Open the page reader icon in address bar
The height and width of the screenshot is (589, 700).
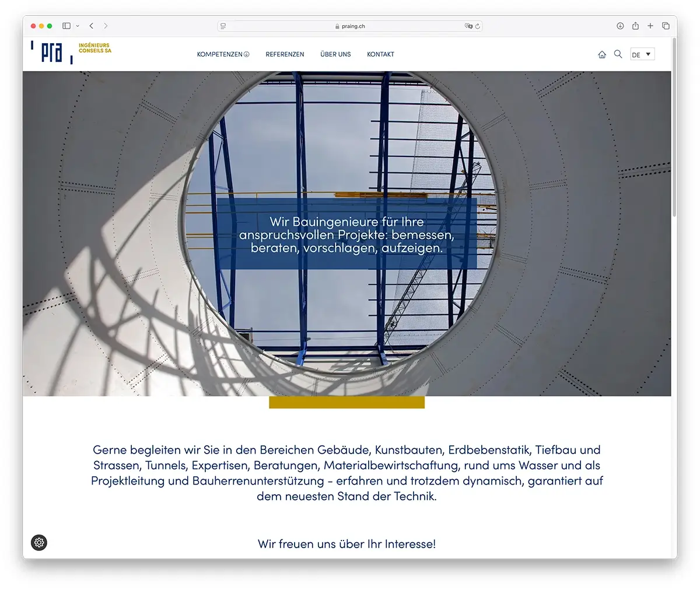[x=223, y=26]
